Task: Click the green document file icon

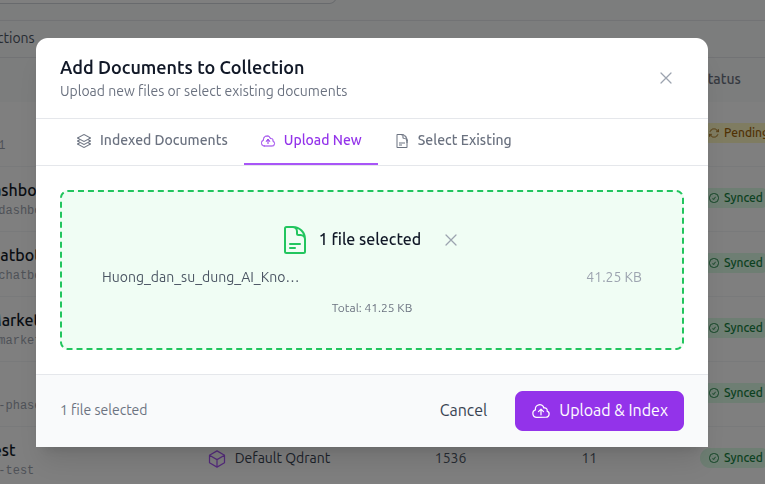Action: [295, 240]
